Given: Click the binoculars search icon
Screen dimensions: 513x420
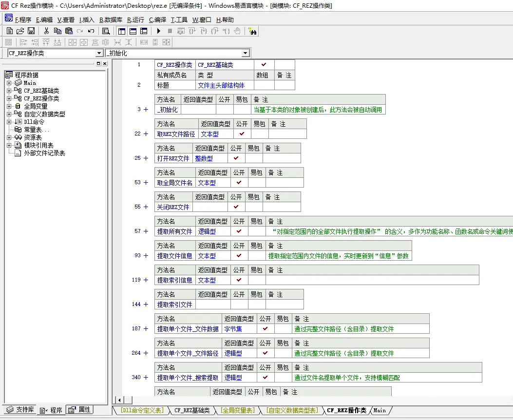Looking at the screenshot, I should [252, 31].
